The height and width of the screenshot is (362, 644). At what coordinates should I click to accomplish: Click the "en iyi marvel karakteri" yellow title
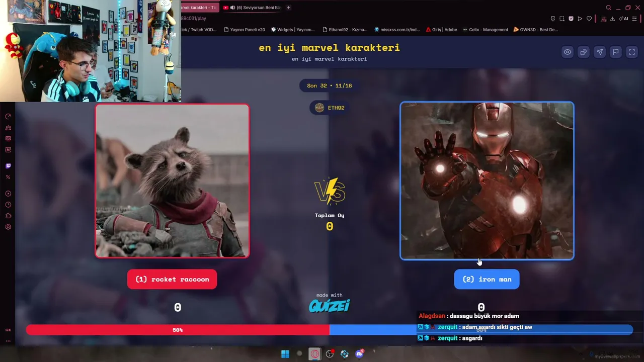click(x=330, y=48)
